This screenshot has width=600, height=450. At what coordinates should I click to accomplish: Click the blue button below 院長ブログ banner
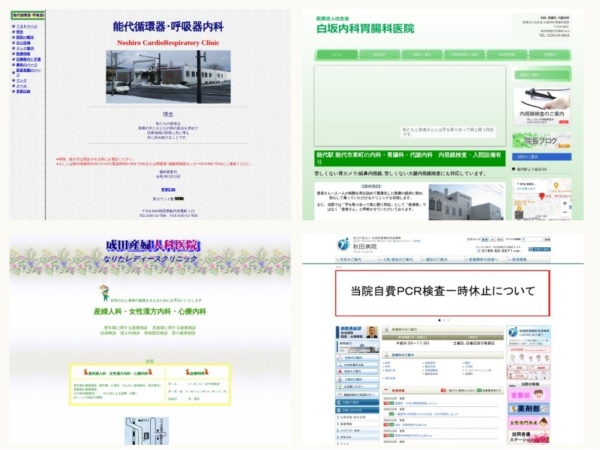542,157
